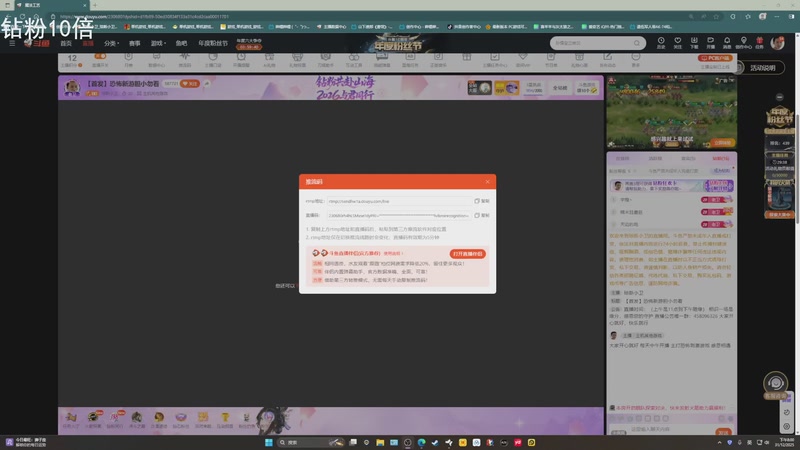Click the 全站榜 badge in room header
The image size is (800, 450).
pos(560,88)
